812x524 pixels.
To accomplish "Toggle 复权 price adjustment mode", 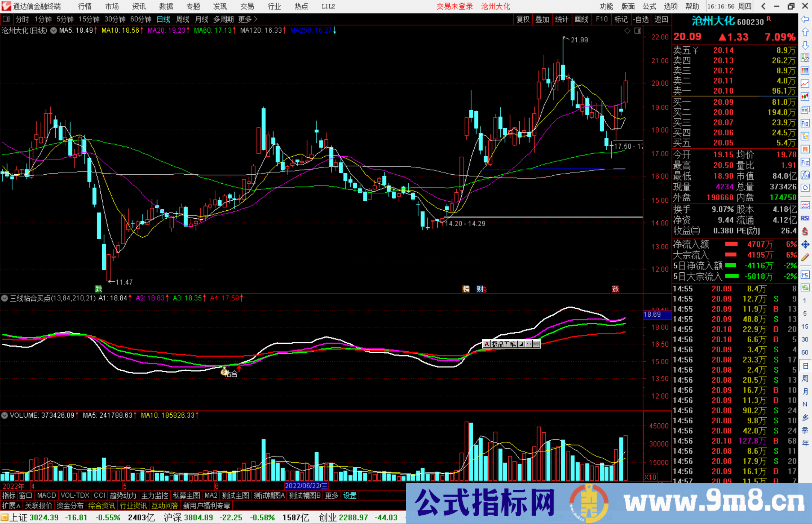I will point(523,19).
